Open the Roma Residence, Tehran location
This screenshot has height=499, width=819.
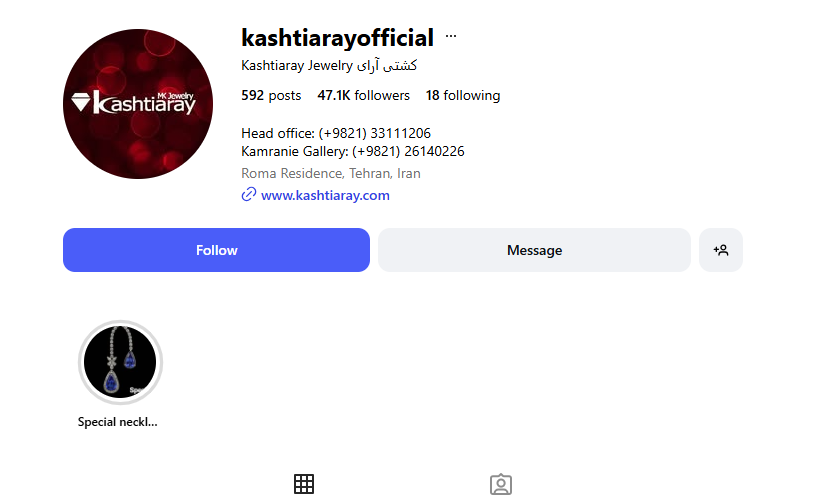point(331,173)
